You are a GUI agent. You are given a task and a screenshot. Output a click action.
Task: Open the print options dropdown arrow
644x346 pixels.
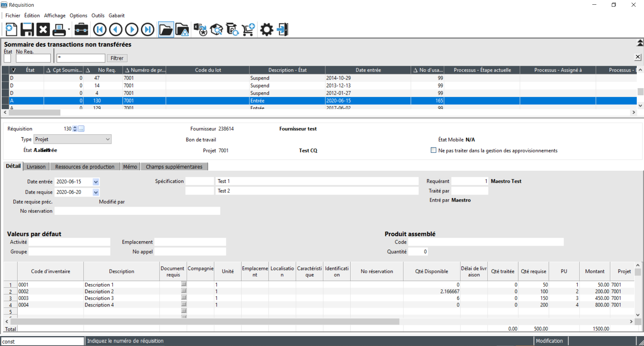69,30
